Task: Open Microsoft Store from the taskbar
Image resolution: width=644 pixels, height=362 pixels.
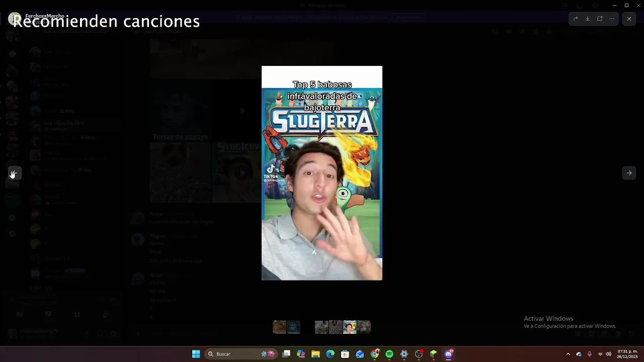Action: 345,354
